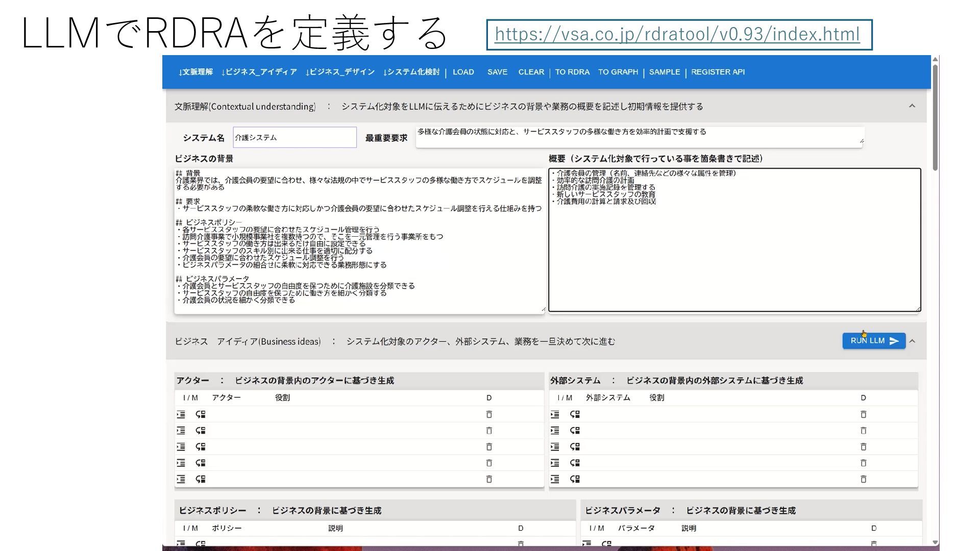Click LOAD in the top bar

point(463,72)
